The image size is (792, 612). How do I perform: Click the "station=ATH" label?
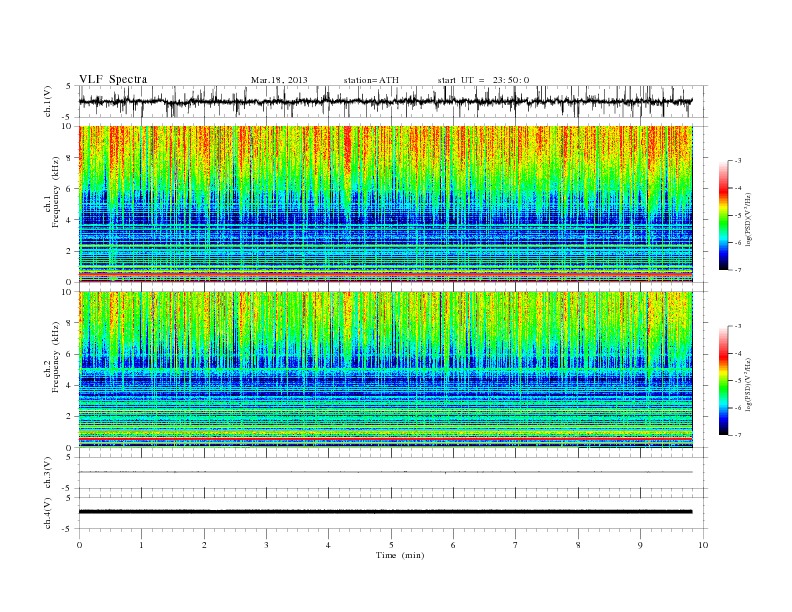tap(371, 80)
